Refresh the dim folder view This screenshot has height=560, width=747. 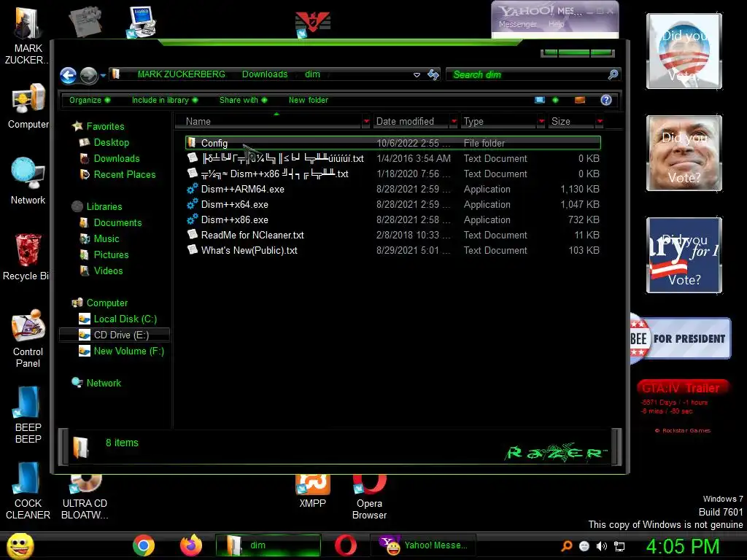(433, 75)
